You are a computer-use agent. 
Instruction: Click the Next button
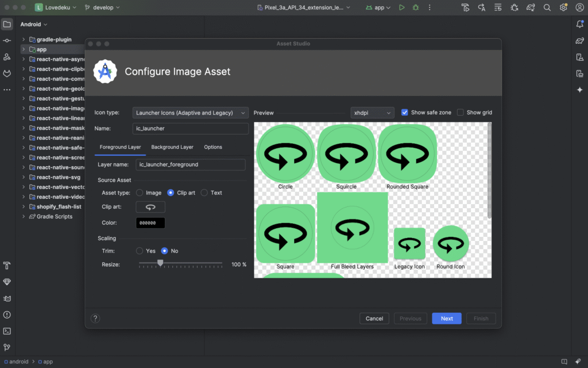click(447, 319)
